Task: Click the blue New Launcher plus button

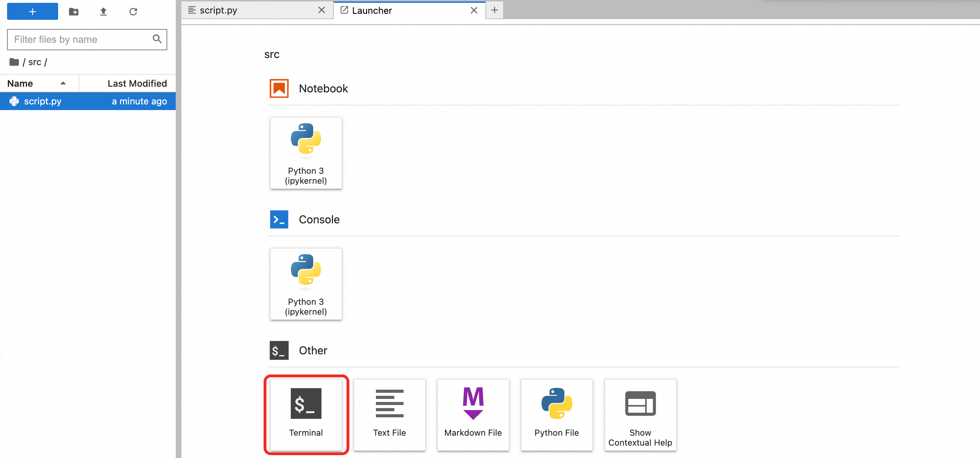Action: pos(32,11)
